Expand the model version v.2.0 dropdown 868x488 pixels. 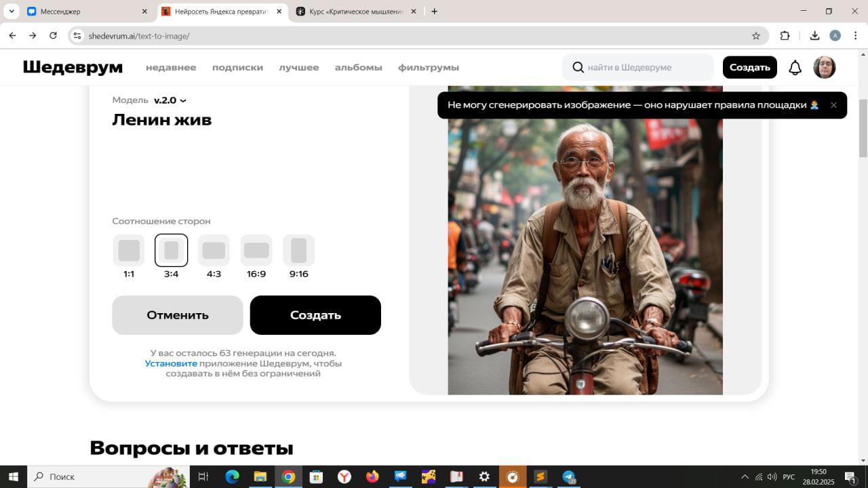click(x=170, y=100)
